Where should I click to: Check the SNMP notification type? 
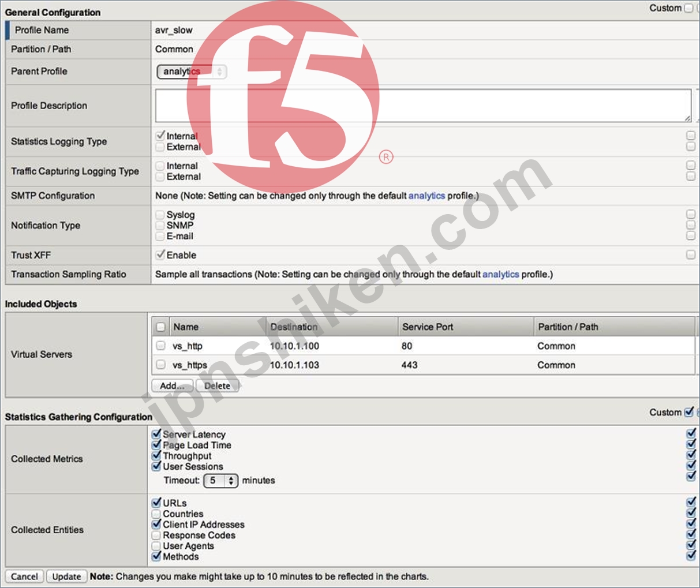[x=160, y=225]
